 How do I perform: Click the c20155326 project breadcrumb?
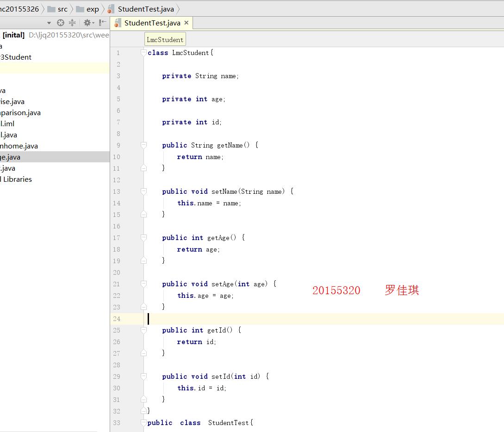19,9
